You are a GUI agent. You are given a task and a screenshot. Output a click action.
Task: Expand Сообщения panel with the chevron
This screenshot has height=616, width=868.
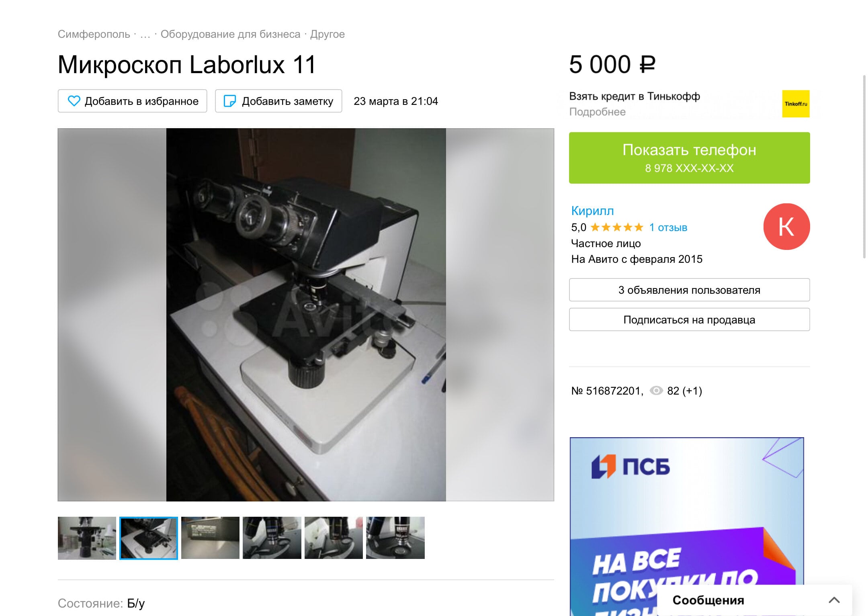click(x=834, y=600)
